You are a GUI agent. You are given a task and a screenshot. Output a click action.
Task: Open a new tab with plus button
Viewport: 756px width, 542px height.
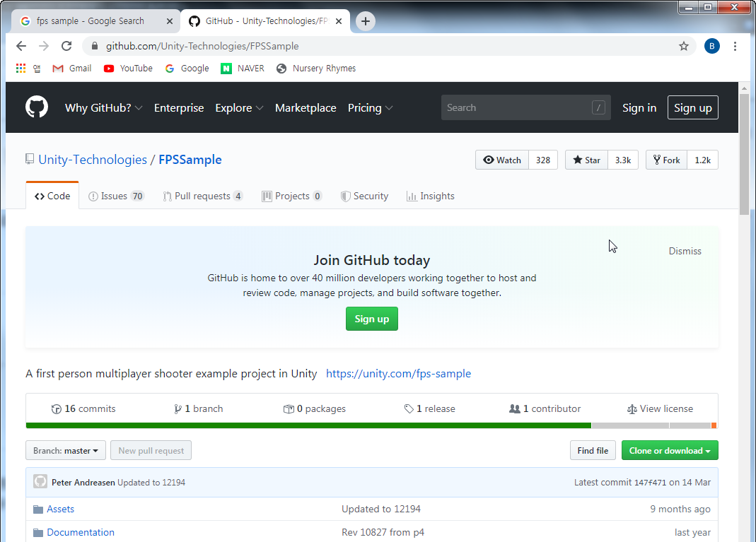coord(366,21)
